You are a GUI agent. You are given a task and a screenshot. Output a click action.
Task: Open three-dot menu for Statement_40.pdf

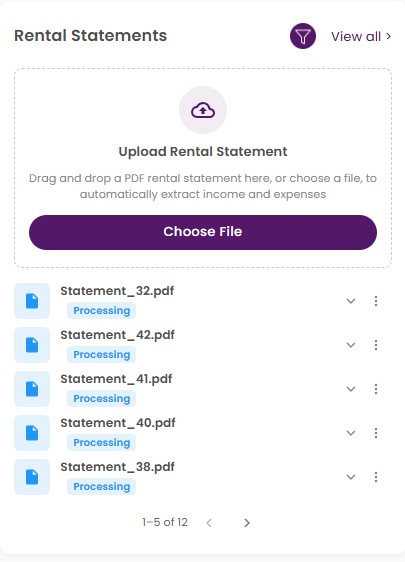click(x=376, y=433)
